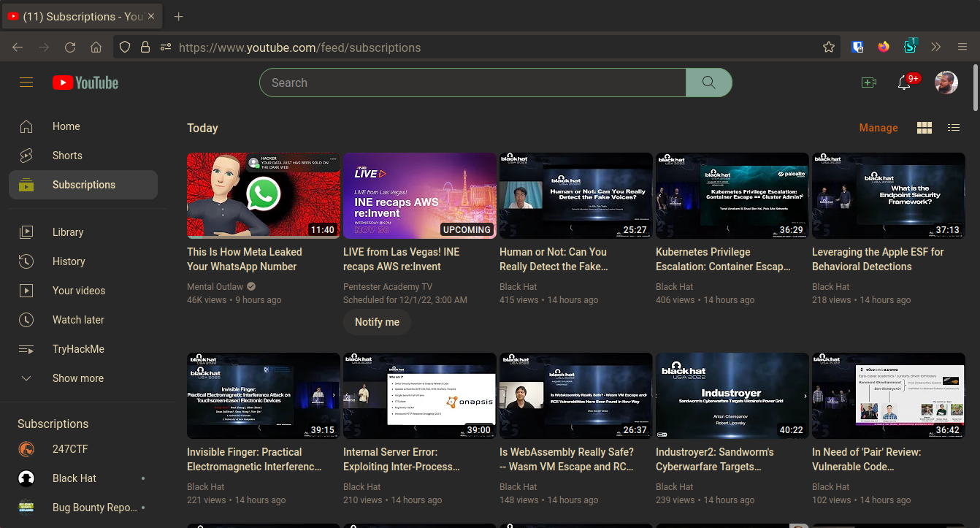Open 'Human or Not' video thumbnail
Image resolution: width=980 pixels, height=528 pixels.
click(x=575, y=195)
